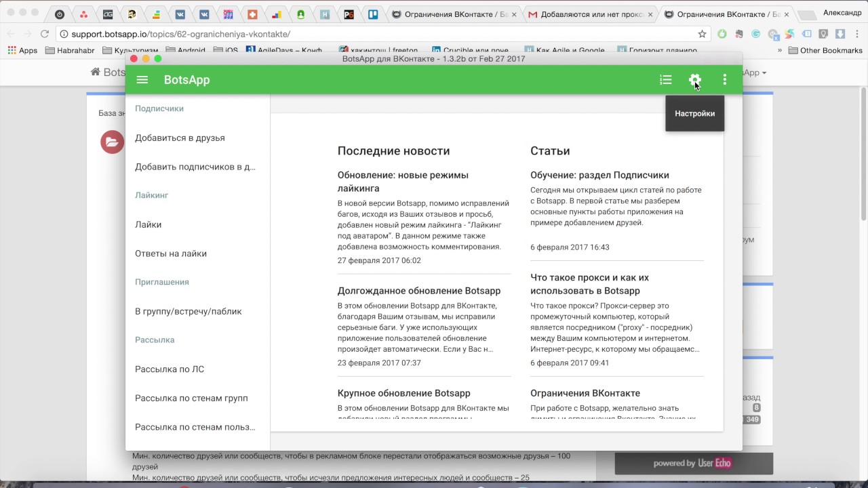Show hidden bookmarks with the double chevron

780,50
